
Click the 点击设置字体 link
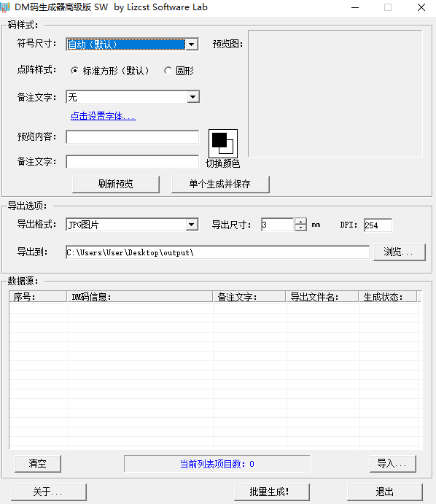[104, 116]
